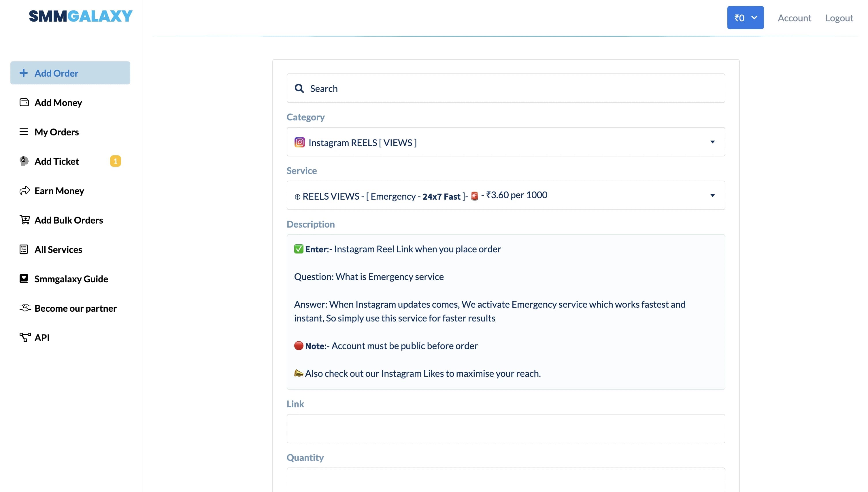This screenshot has width=868, height=492.
Task: Click the wallet icon for Add Money
Action: [24, 102]
